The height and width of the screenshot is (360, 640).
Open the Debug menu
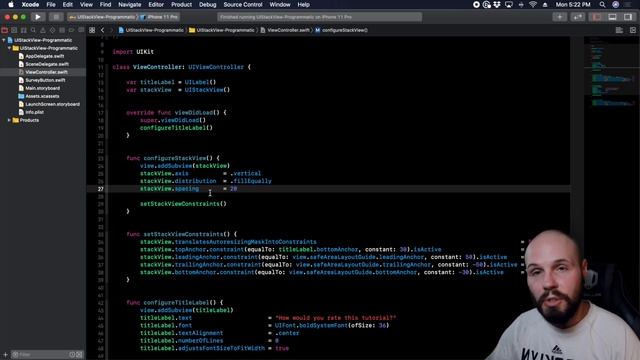208,5
